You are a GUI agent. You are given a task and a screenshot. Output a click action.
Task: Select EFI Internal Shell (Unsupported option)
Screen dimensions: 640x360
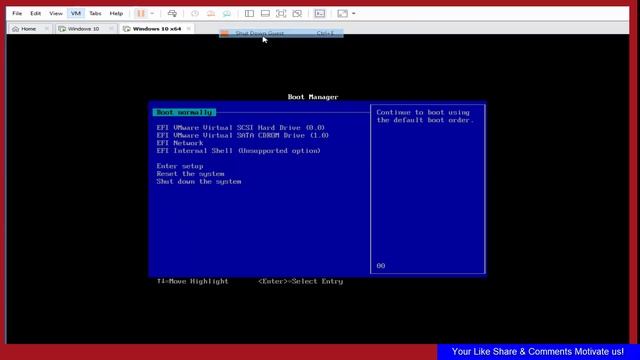tap(238, 151)
